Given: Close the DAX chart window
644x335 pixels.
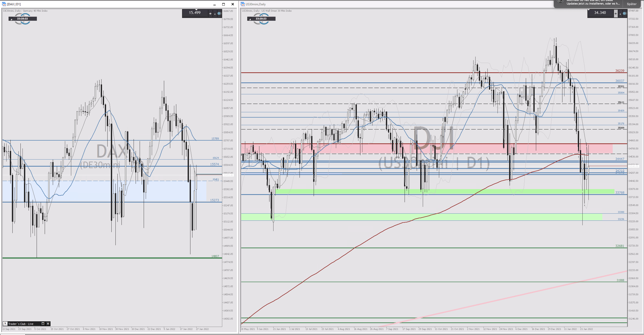Looking at the screenshot, I should tap(233, 4).
